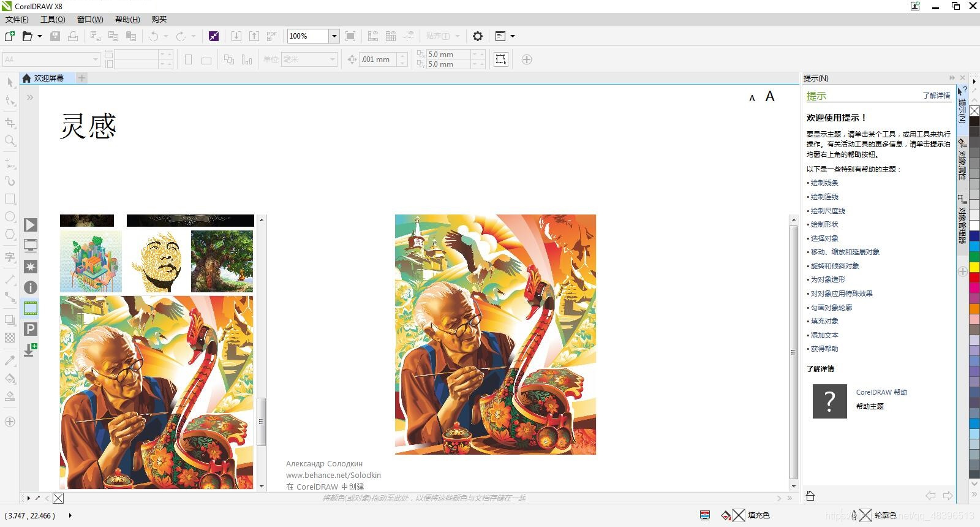
Task: Open the 了解详情 link in hints header
Action: coord(937,96)
